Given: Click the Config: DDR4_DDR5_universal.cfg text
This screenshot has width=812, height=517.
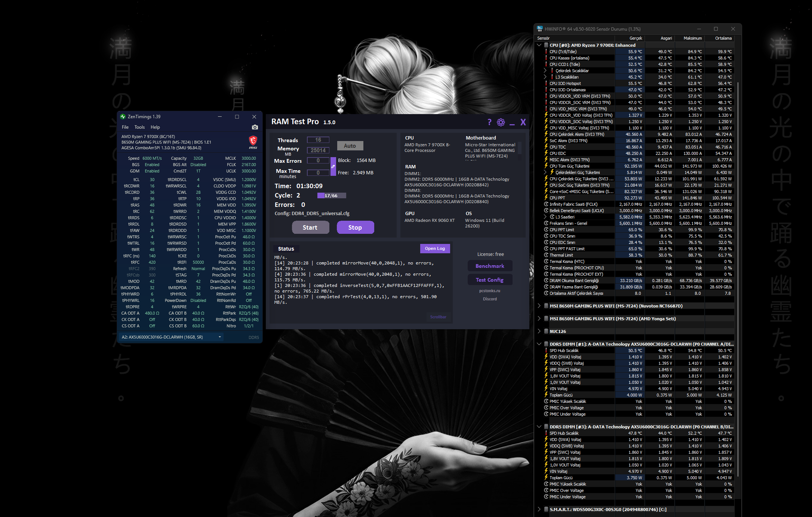Looking at the screenshot, I should tap(312, 214).
